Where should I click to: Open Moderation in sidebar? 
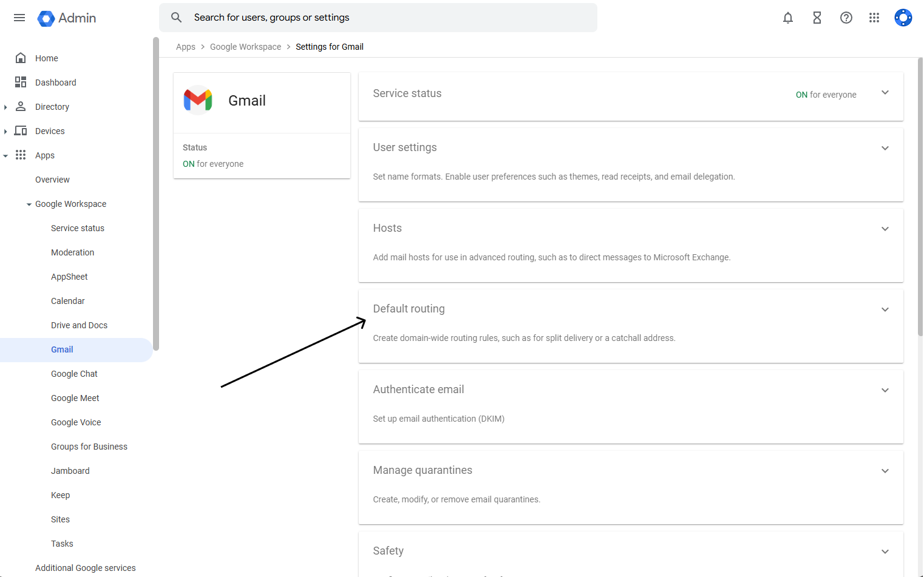(x=72, y=252)
